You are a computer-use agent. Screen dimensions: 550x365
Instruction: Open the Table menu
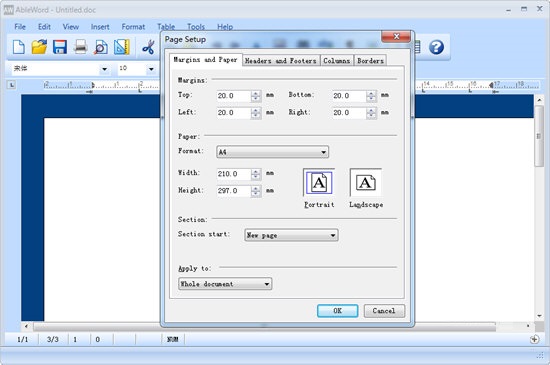(166, 27)
